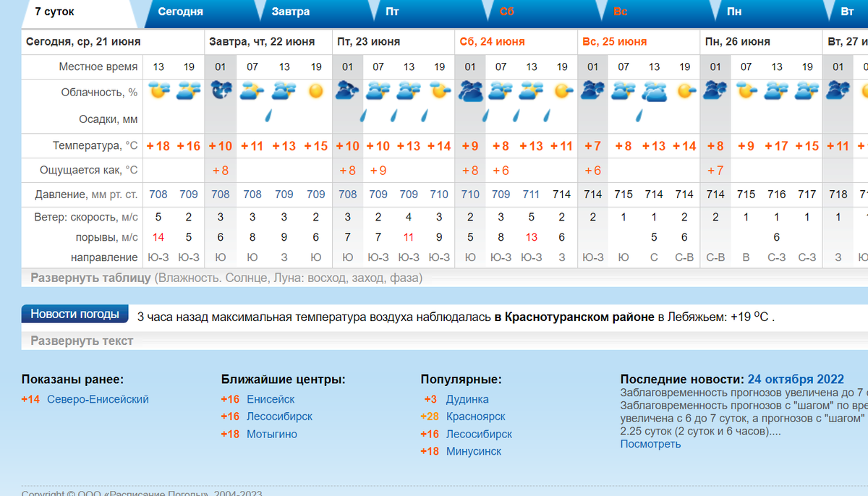Open Лесосибирск under Популярные
868x496 pixels.
(x=479, y=434)
